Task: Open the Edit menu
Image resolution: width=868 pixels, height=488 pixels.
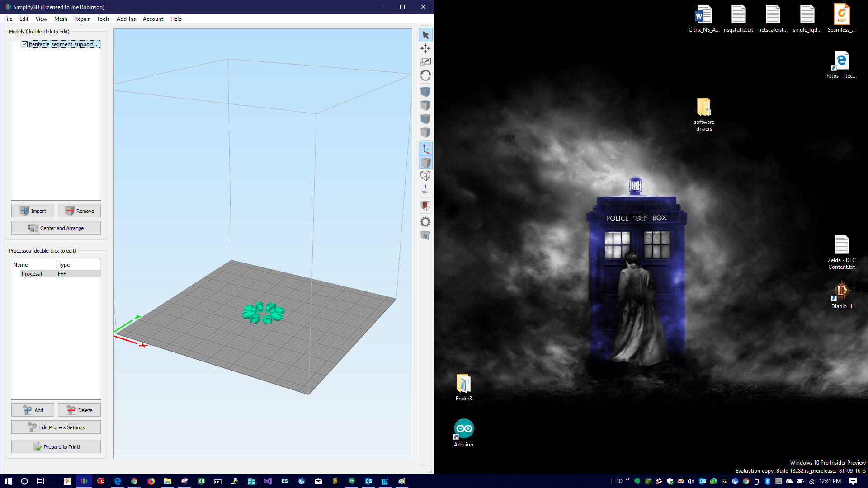Action: [24, 19]
